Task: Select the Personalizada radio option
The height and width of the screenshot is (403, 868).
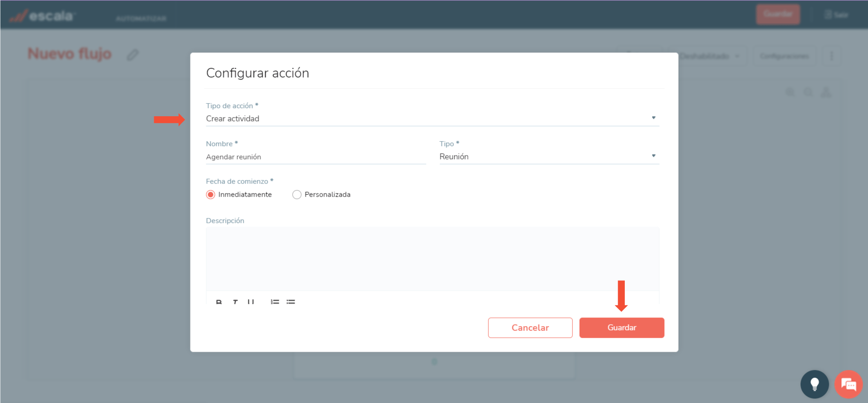Action: [x=297, y=194]
